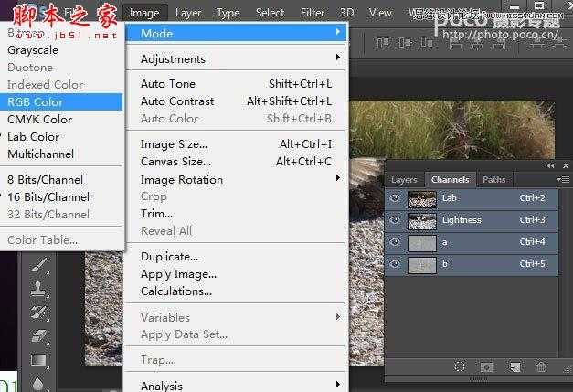Create a new channel with panel icon
This screenshot has width=573, height=392.
click(x=515, y=366)
